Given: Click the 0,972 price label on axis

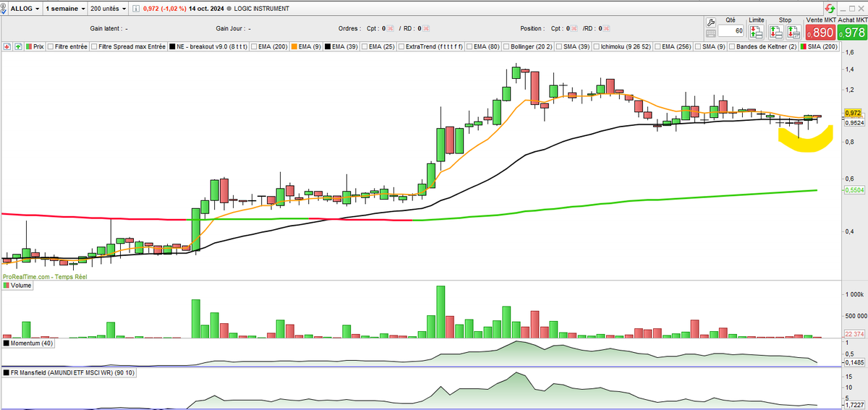Looking at the screenshot, I should click(853, 113).
